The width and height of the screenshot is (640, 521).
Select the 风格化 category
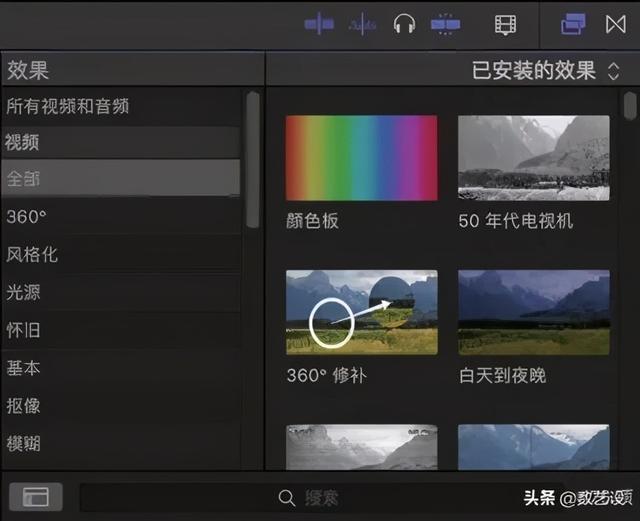121,254
